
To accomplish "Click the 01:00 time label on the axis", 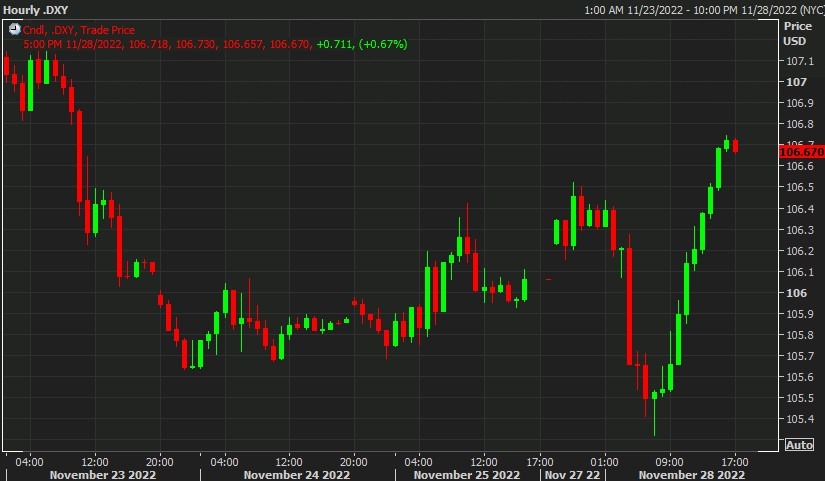I will tap(604, 462).
